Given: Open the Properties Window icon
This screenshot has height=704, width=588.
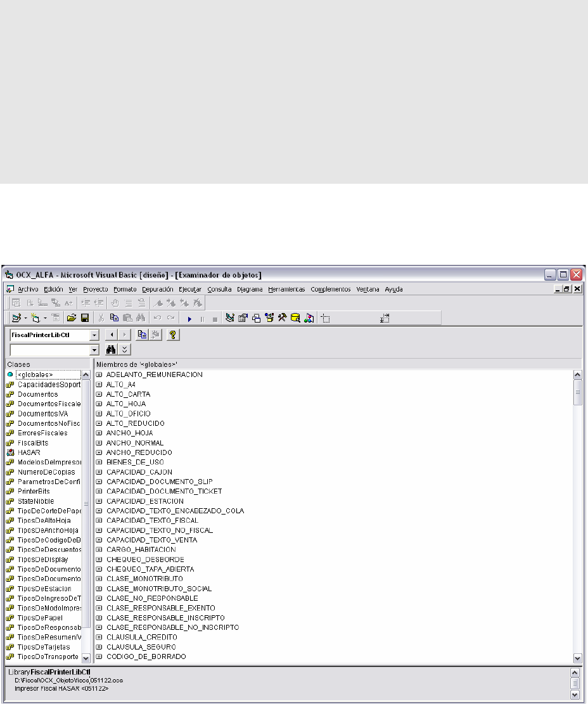Looking at the screenshot, I should [243, 318].
